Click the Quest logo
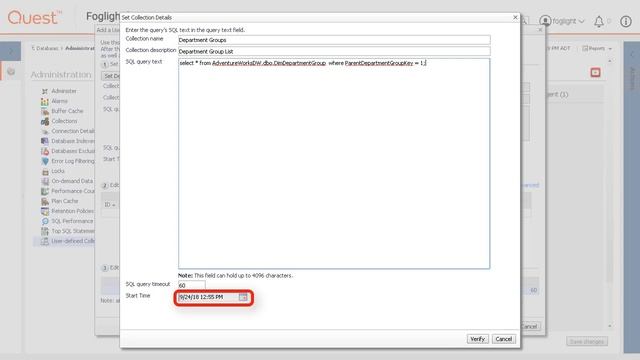Image resolution: width=640 pixels, height=360 pixels. 35,18
